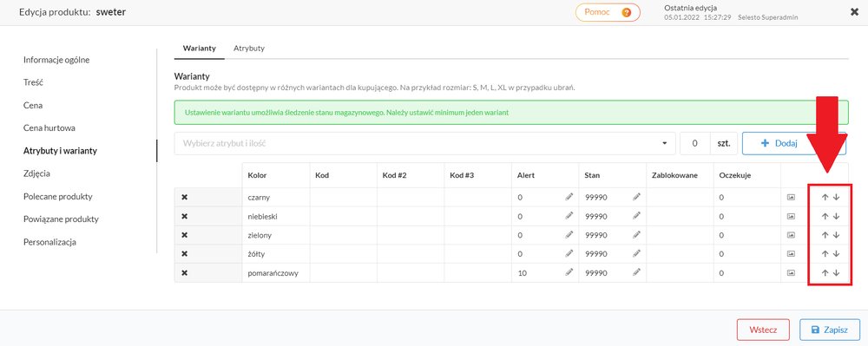
Task: Click the quantity field showing 0 szt.
Action: (x=694, y=143)
